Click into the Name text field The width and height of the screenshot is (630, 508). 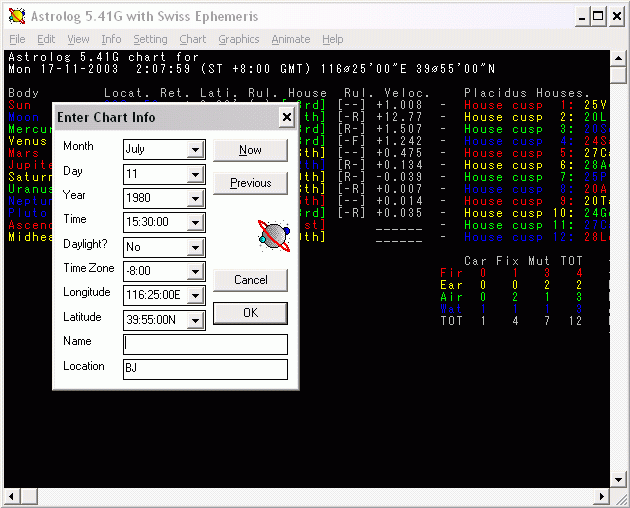205,344
